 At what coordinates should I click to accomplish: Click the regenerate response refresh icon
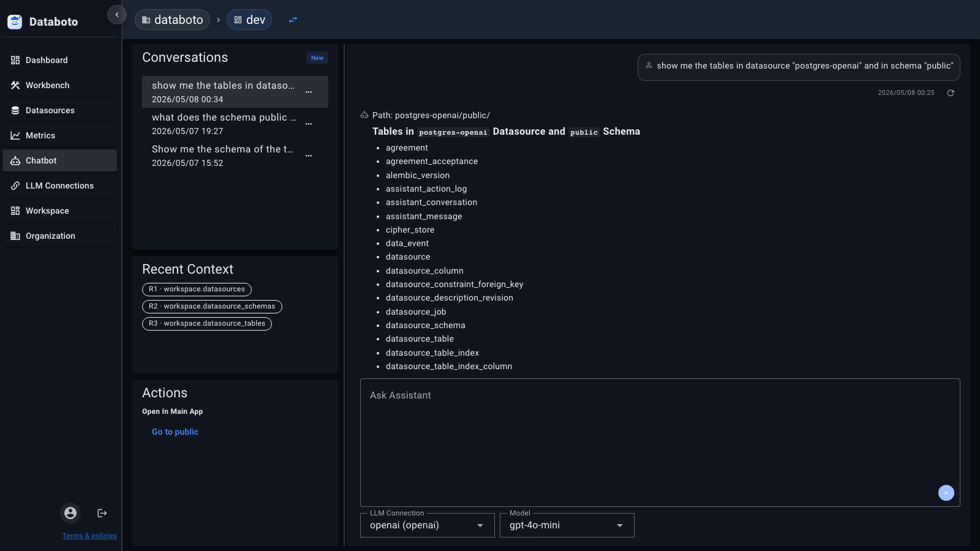tap(951, 93)
